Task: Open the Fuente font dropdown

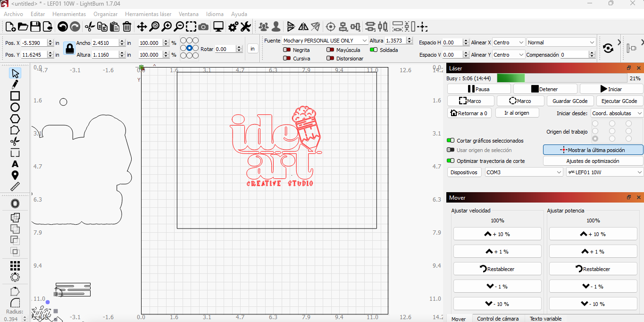Action: coord(325,41)
